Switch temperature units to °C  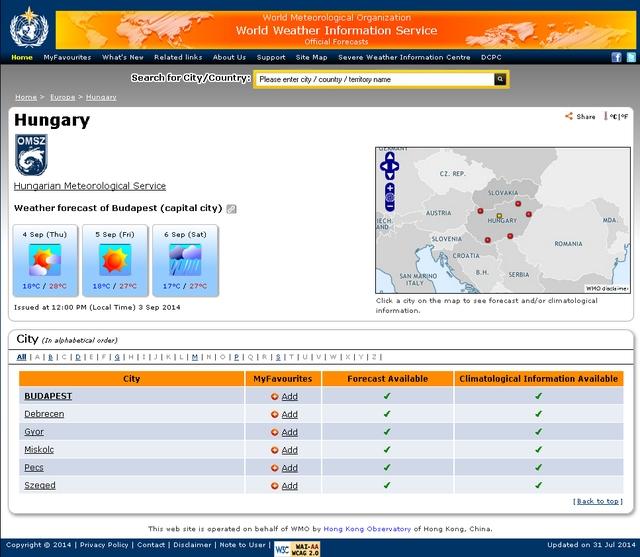[613, 117]
